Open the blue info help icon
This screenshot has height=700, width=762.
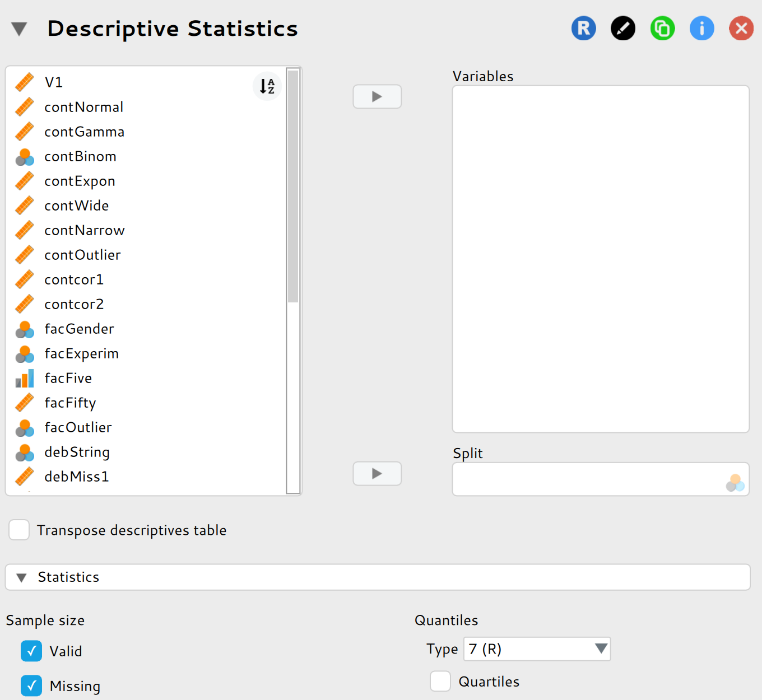(701, 28)
